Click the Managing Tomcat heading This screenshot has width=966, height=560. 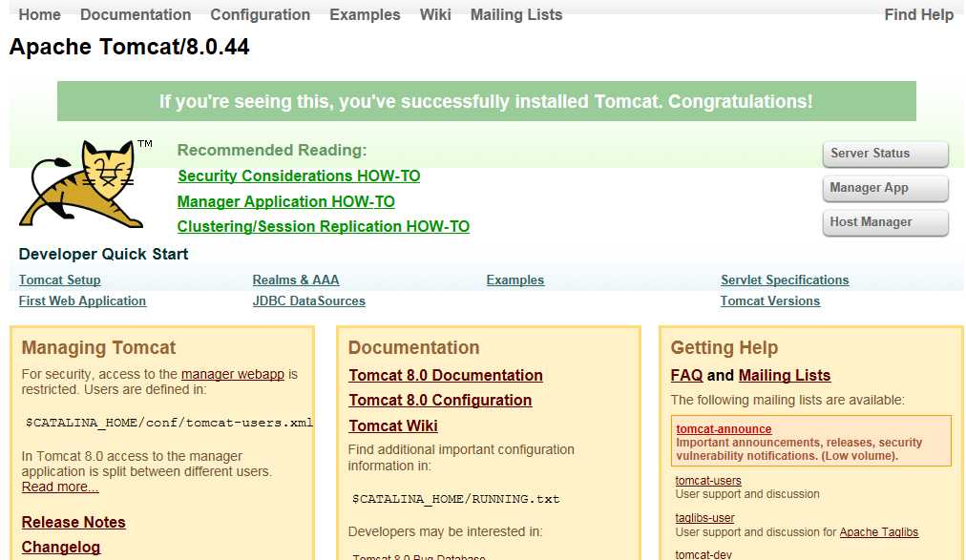tap(98, 347)
